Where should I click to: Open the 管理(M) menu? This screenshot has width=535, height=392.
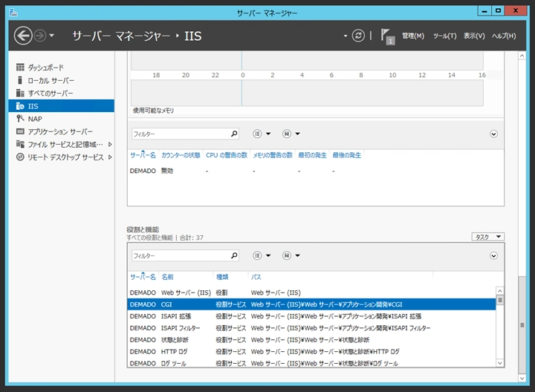pyautogui.click(x=413, y=36)
